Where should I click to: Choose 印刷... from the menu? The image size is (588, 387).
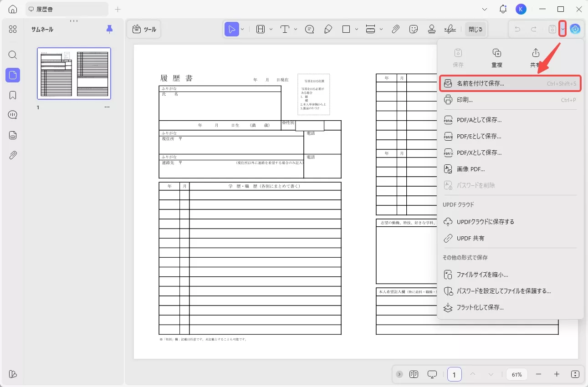tap(510, 100)
